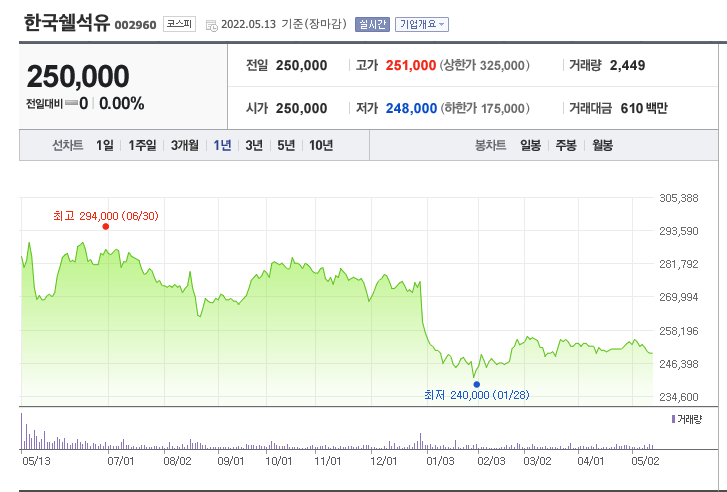The image size is (727, 492).
Task: Click the 고가 value 251,000
Action: (x=411, y=65)
